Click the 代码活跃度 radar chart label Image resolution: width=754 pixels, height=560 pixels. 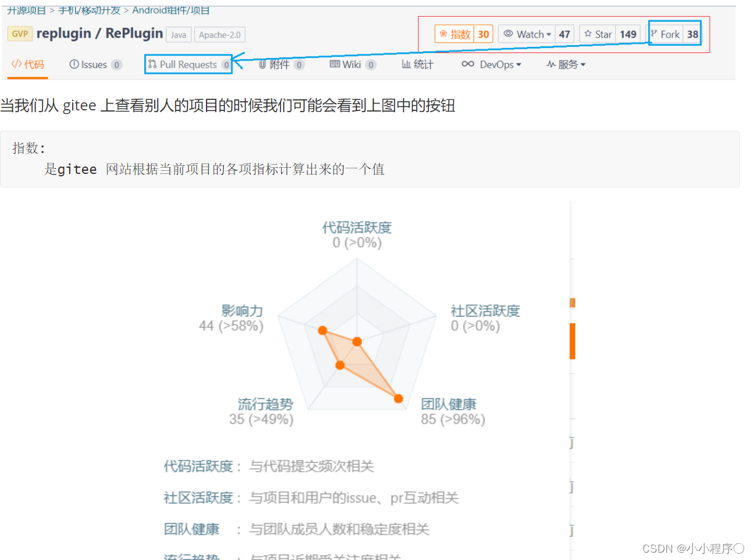[357, 228]
